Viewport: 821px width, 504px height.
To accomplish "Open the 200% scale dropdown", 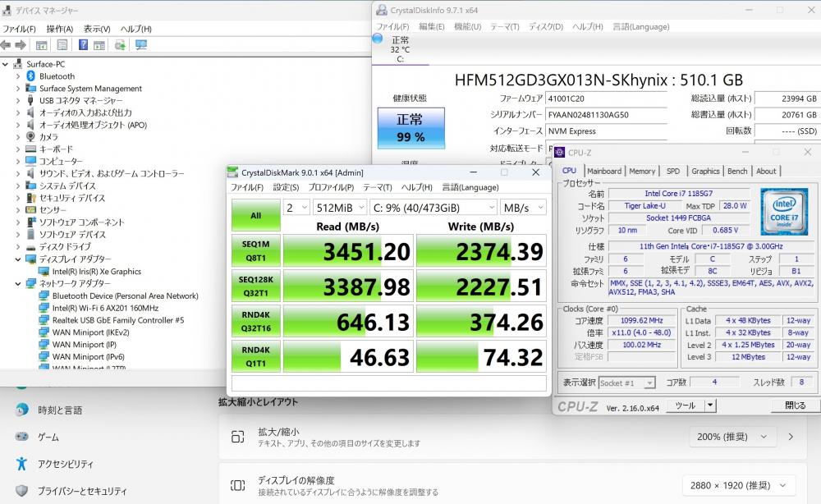I will coord(732,437).
